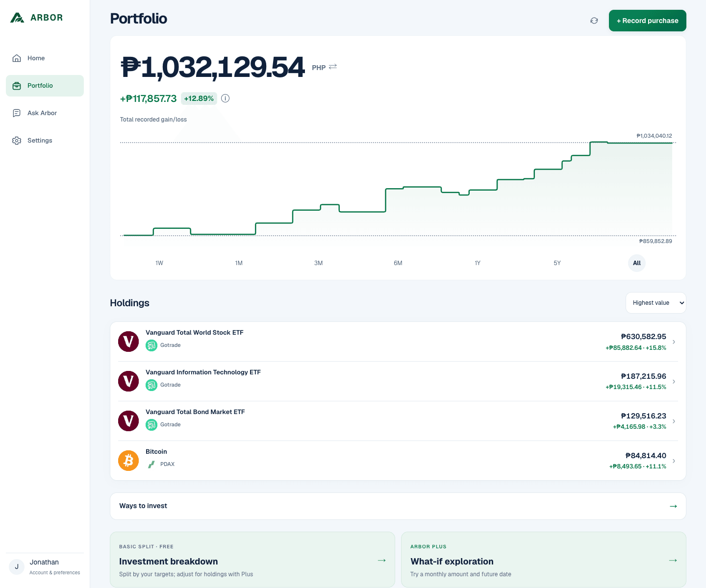This screenshot has width=706, height=588.
Task: Expand Vanguard Total Bond Market ETF chevron
Action: [x=674, y=421]
